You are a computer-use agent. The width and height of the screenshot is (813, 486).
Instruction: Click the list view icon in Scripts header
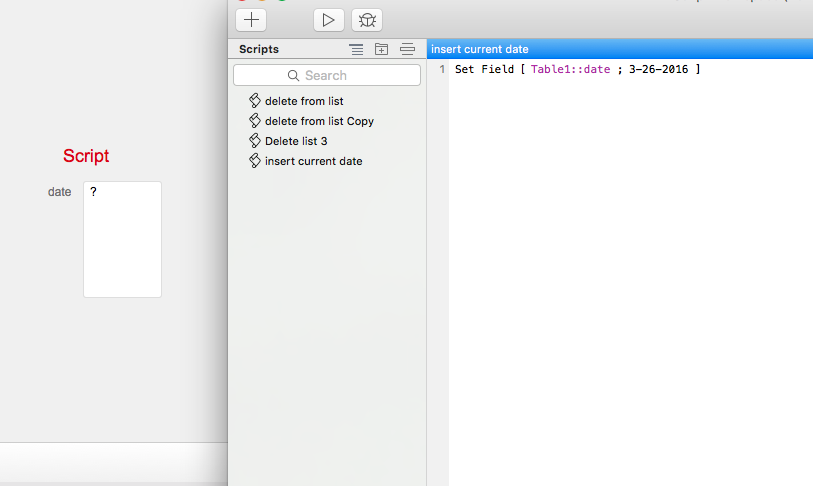pyautogui.click(x=356, y=49)
